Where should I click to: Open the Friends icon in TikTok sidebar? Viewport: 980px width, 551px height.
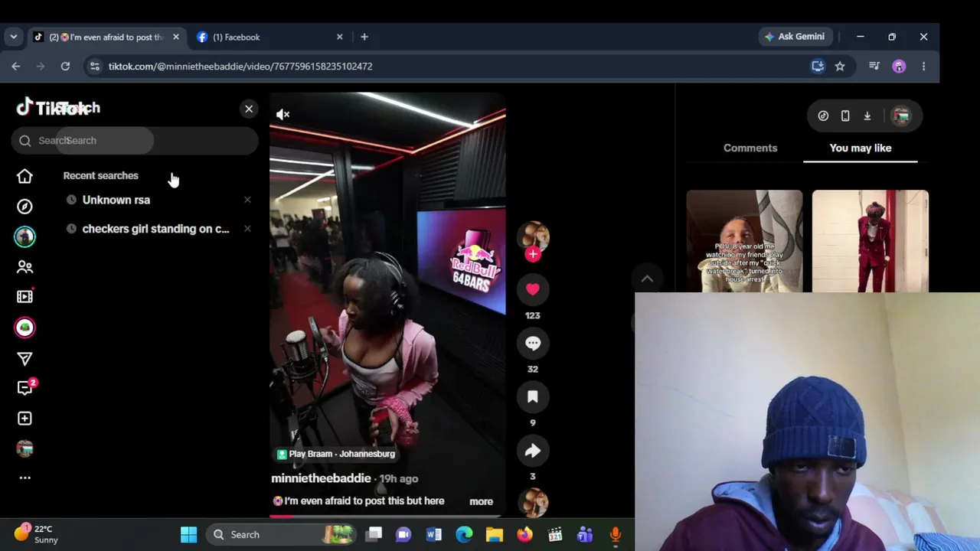24,267
